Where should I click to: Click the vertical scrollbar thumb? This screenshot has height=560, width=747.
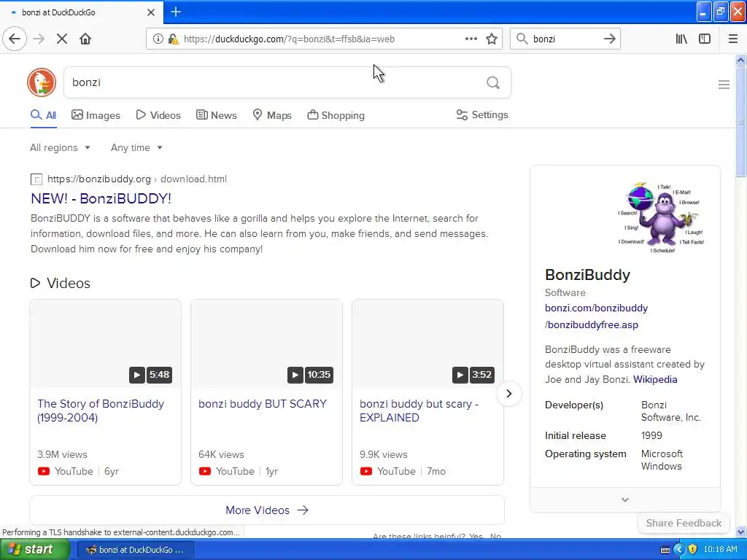741,122
